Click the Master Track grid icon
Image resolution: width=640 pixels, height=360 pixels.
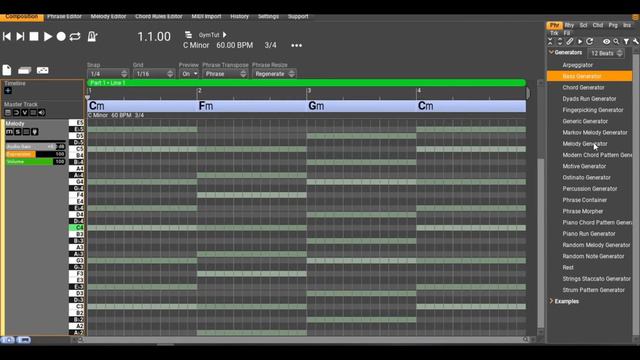pyautogui.click(x=33, y=113)
